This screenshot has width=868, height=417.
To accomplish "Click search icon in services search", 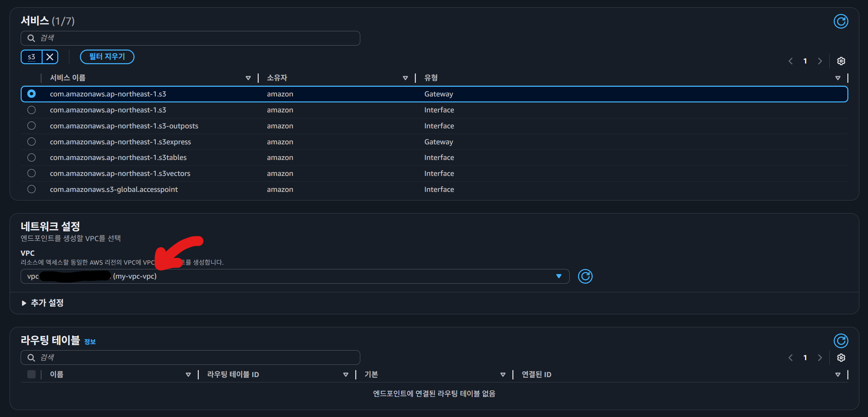I will point(31,38).
